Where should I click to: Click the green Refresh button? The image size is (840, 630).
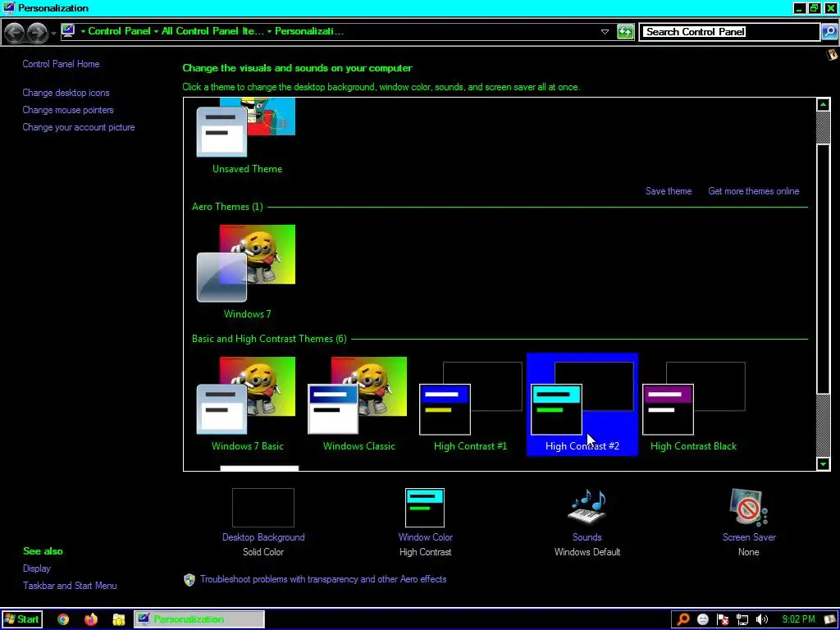625,32
